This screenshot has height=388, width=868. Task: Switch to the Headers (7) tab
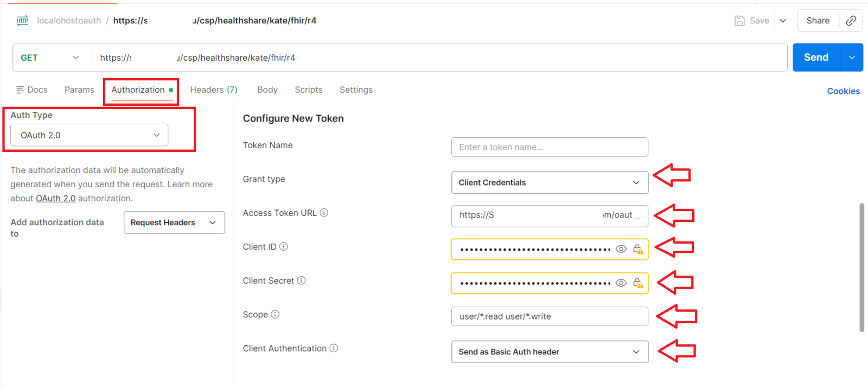pyautogui.click(x=214, y=90)
